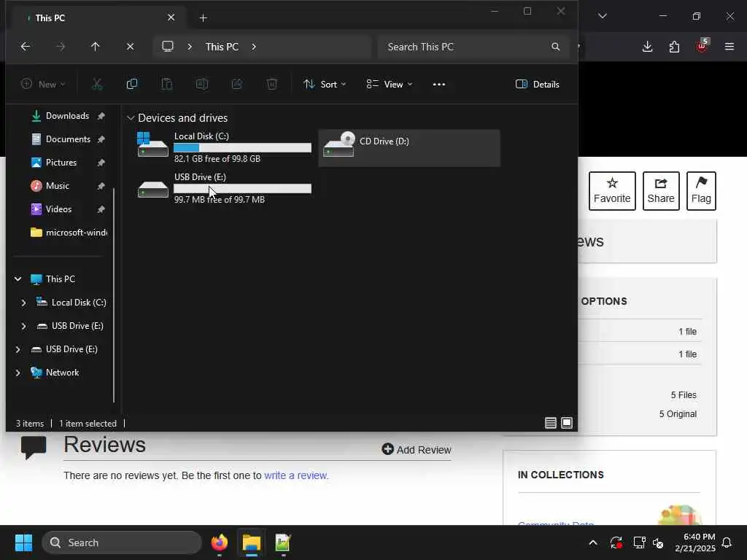Screen dimensions: 747x560
Task: Toggle the Details pane
Action: [537, 85]
